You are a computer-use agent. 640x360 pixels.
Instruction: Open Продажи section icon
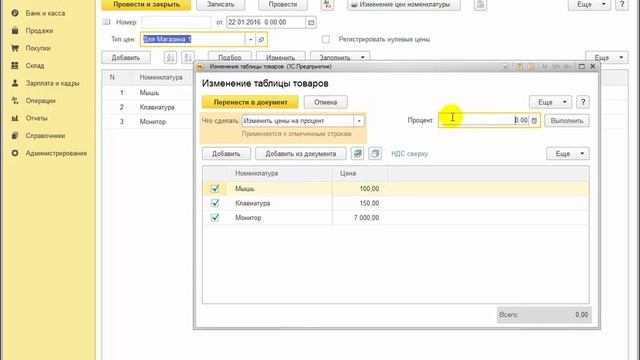click(x=15, y=31)
